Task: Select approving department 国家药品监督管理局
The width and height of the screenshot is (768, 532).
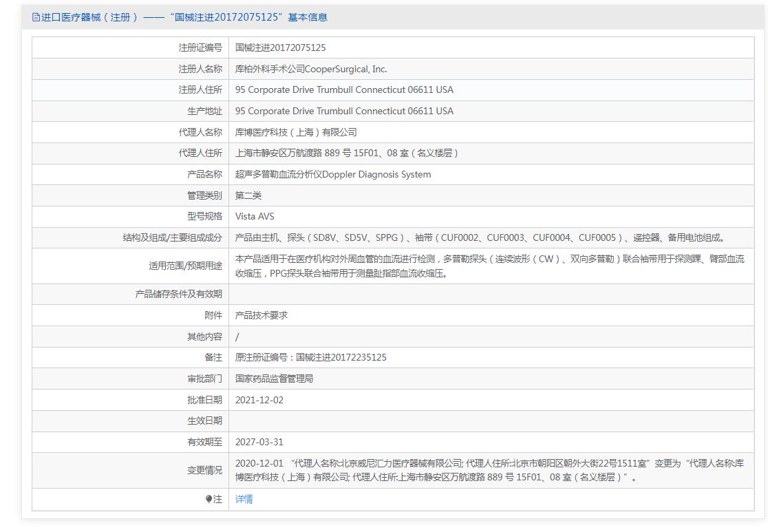Action: click(x=275, y=379)
